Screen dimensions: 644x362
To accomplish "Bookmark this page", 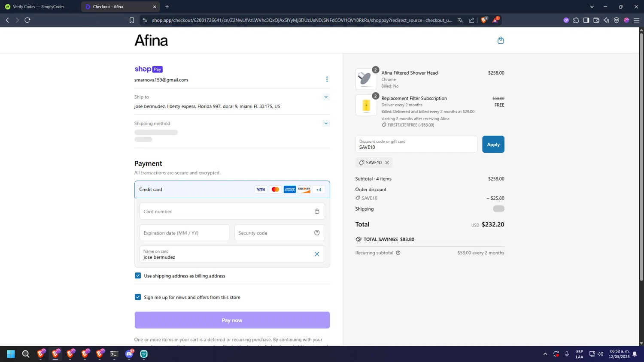I will 132,20.
